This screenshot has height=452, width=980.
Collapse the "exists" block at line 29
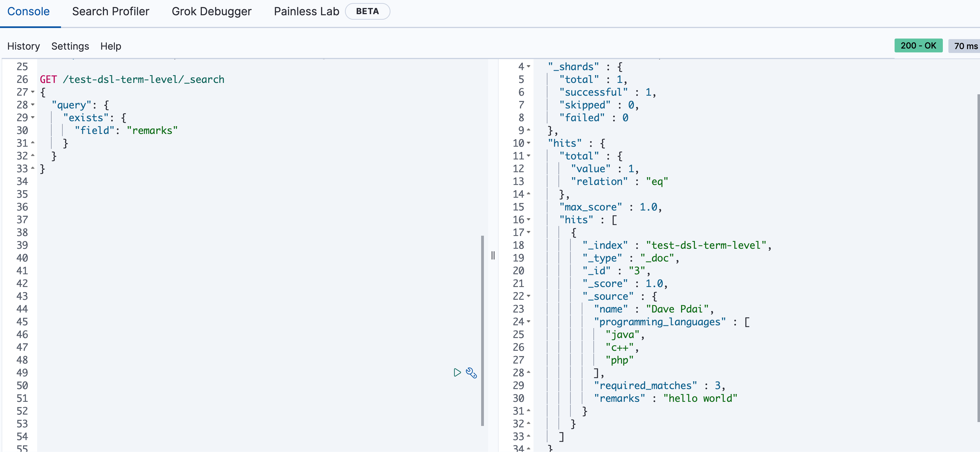[33, 118]
